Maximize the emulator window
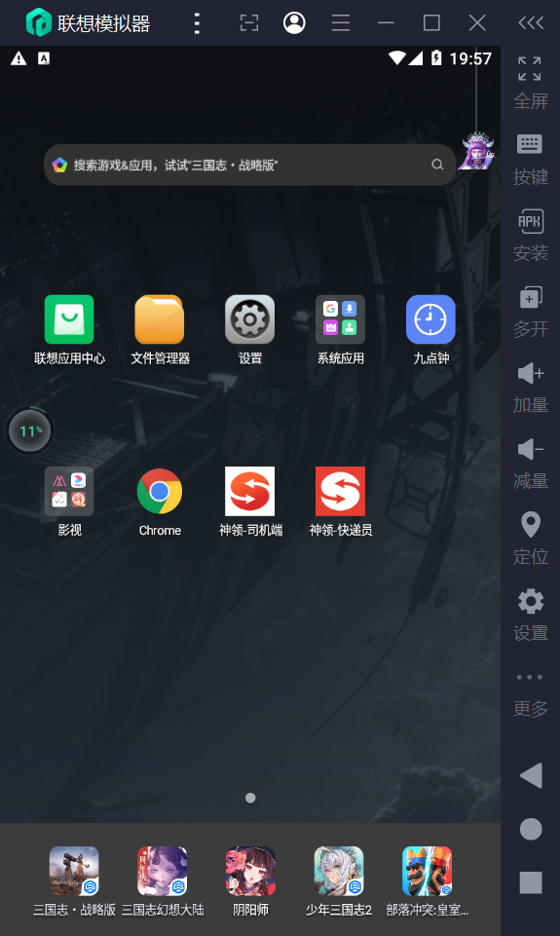The image size is (560, 936). tap(431, 22)
